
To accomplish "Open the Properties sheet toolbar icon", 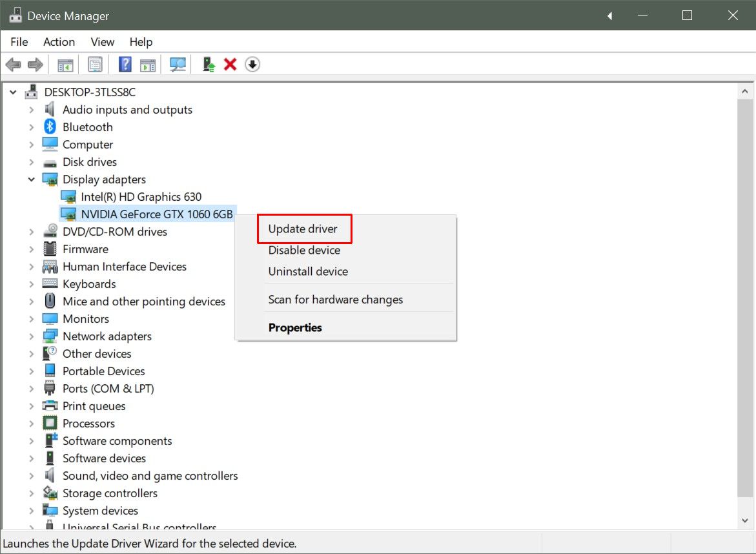I will click(95, 64).
